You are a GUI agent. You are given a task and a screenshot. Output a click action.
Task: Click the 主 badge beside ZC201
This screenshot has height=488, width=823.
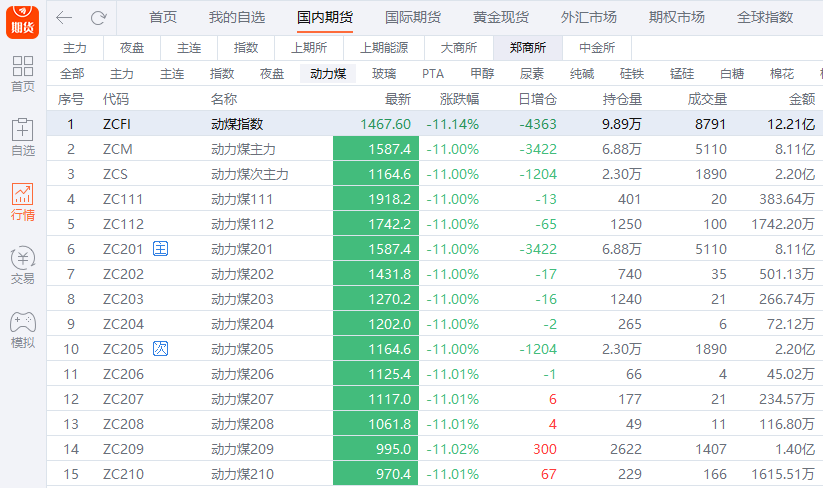[x=160, y=249]
